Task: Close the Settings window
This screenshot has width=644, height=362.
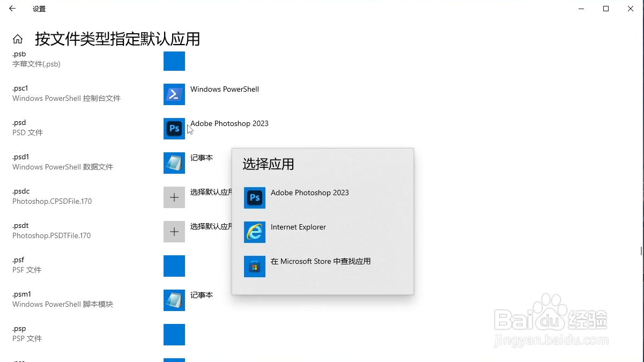Action: tap(631, 9)
